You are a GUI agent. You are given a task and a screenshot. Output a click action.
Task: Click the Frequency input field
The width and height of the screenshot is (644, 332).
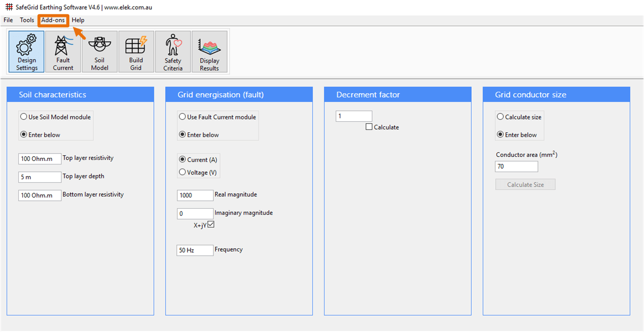click(195, 250)
